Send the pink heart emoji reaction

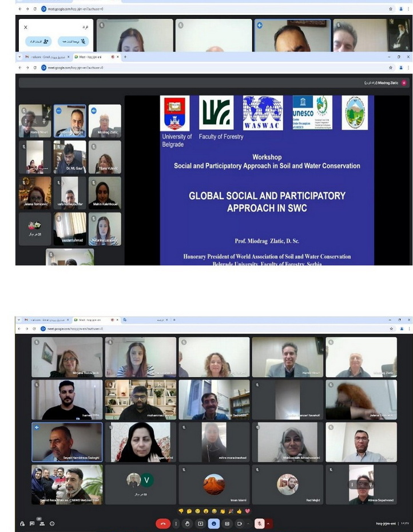[248, 511]
